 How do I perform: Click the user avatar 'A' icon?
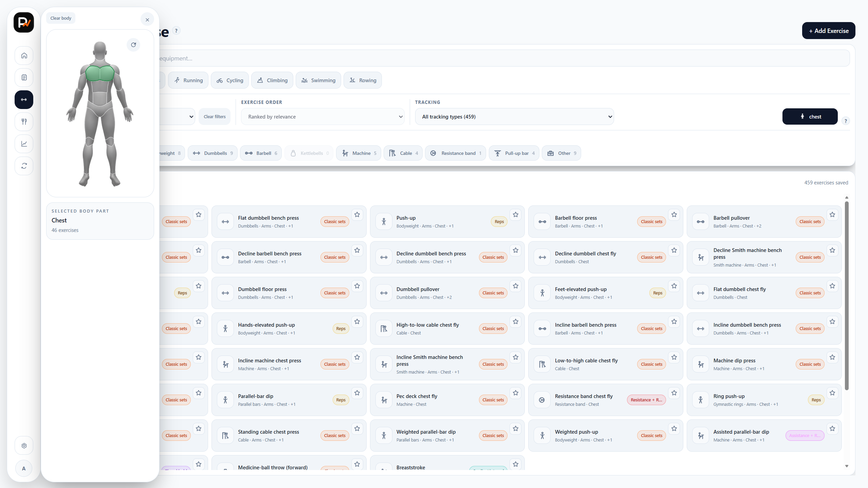24,468
